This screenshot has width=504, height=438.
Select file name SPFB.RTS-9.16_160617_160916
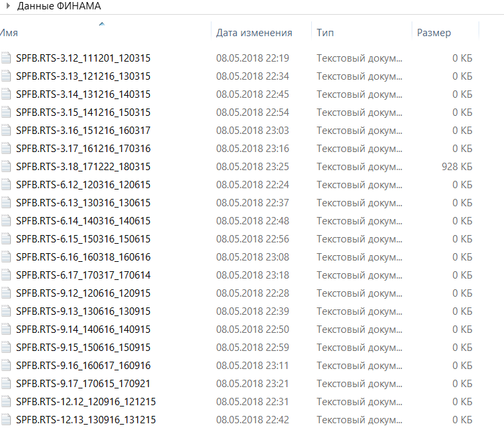pyautogui.click(x=83, y=366)
